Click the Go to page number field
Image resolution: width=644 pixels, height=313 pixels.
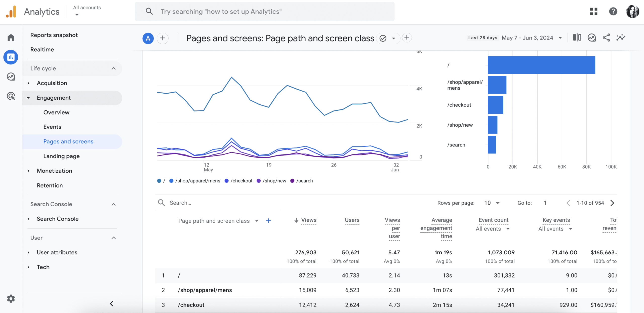545,203
